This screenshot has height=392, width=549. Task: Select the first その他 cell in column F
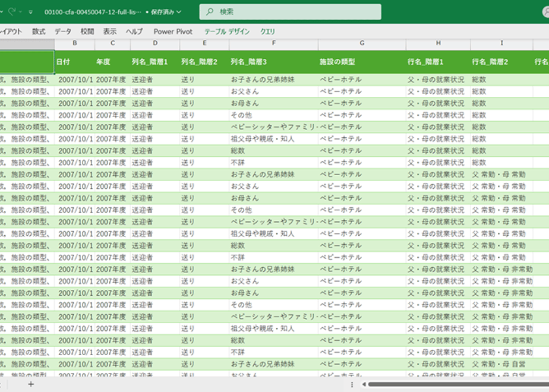[x=274, y=115]
